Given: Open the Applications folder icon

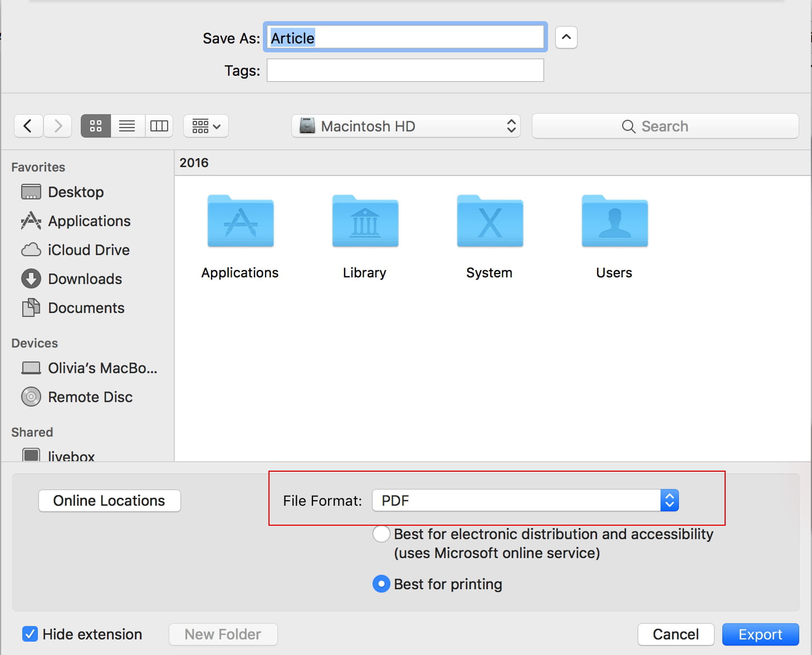Looking at the screenshot, I should click(x=240, y=222).
